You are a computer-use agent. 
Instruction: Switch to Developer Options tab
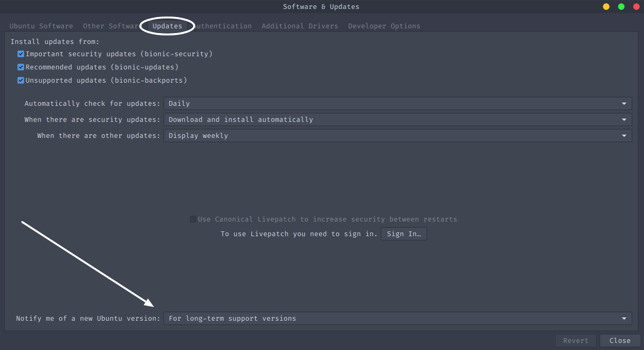(384, 26)
